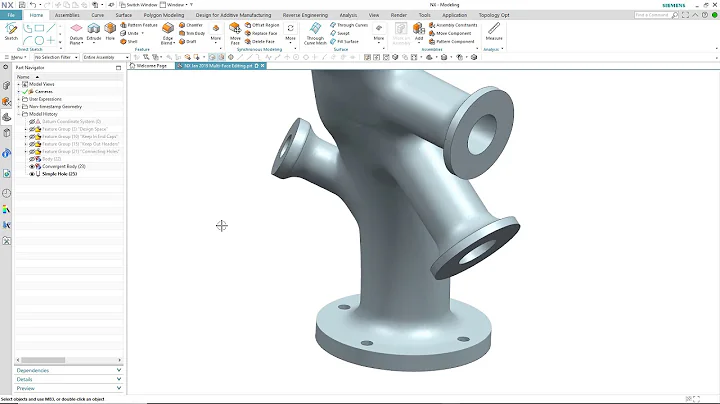The image size is (720, 404).
Task: Hide Simple Hole (25)
Action: tap(32, 174)
